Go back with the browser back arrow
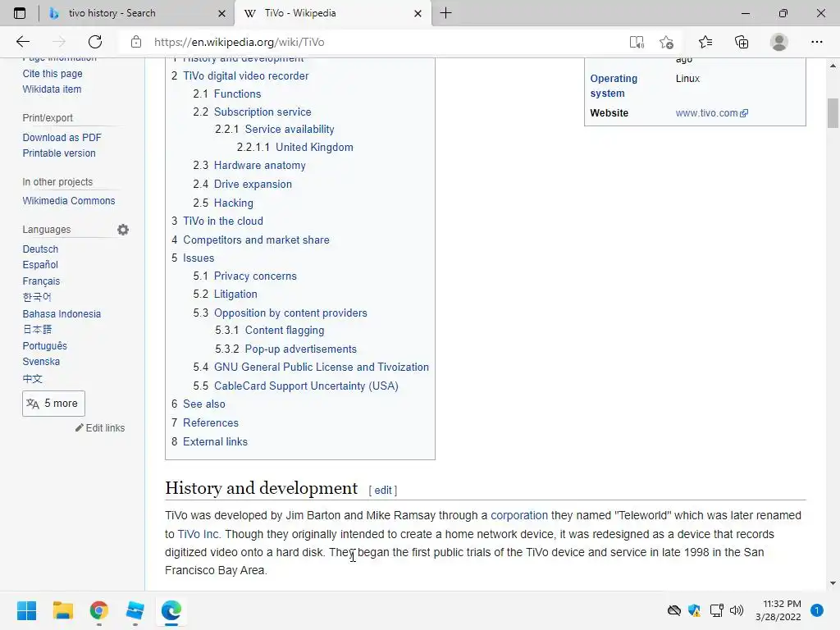The image size is (840, 630). (23, 42)
